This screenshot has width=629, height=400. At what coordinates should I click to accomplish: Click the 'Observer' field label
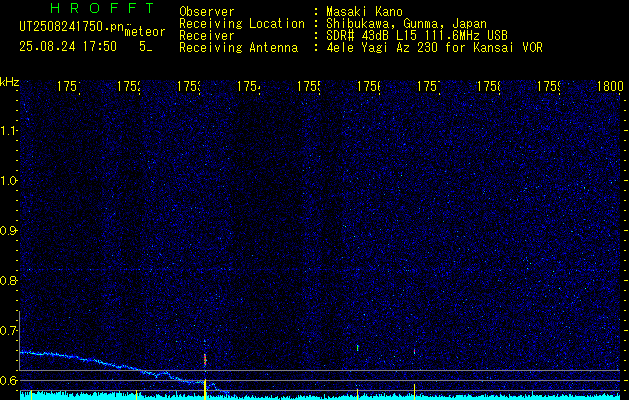pyautogui.click(x=207, y=12)
